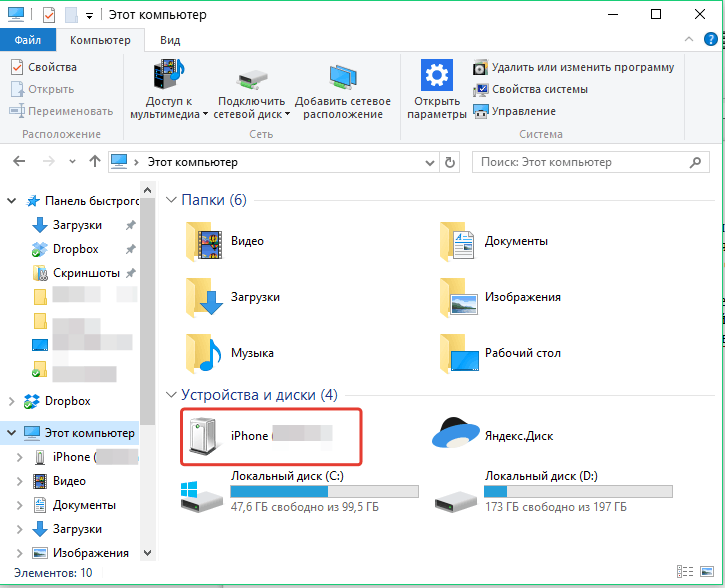Open the address bar history dropdown

(430, 163)
